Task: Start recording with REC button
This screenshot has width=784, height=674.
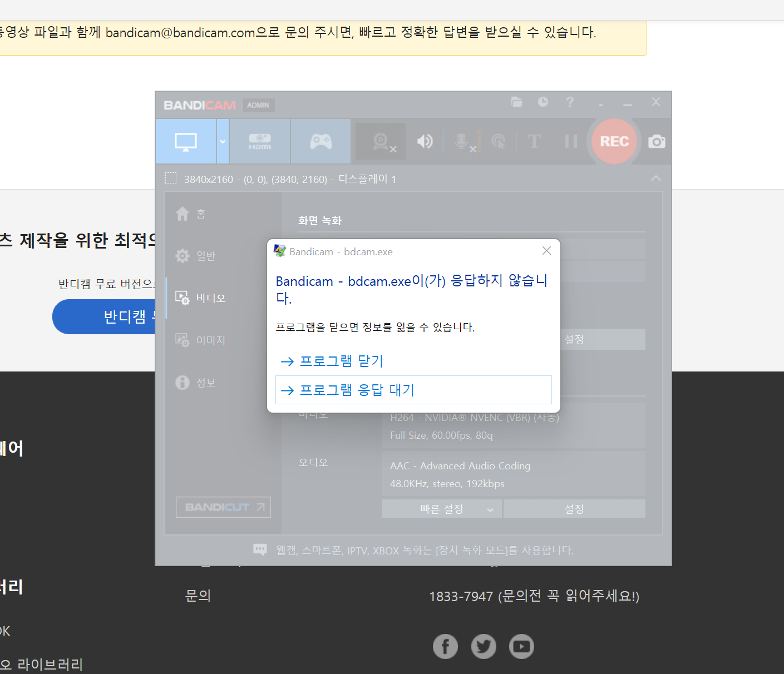Action: pos(614,141)
